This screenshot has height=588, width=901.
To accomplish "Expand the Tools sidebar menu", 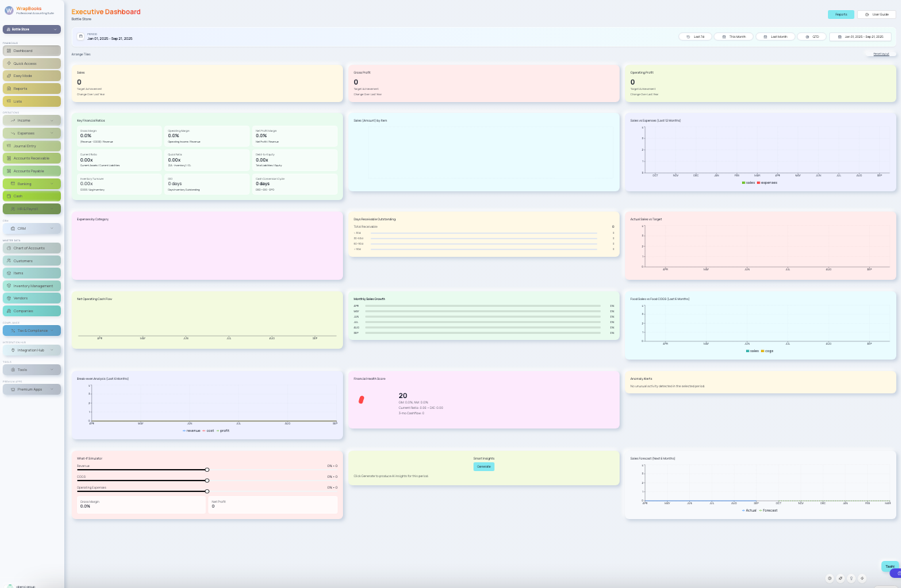I will point(32,370).
